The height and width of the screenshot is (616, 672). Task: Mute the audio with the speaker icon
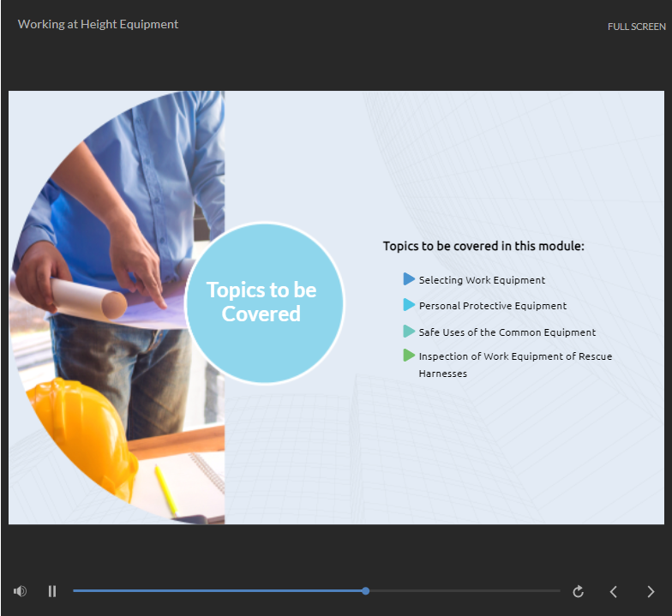(20, 591)
